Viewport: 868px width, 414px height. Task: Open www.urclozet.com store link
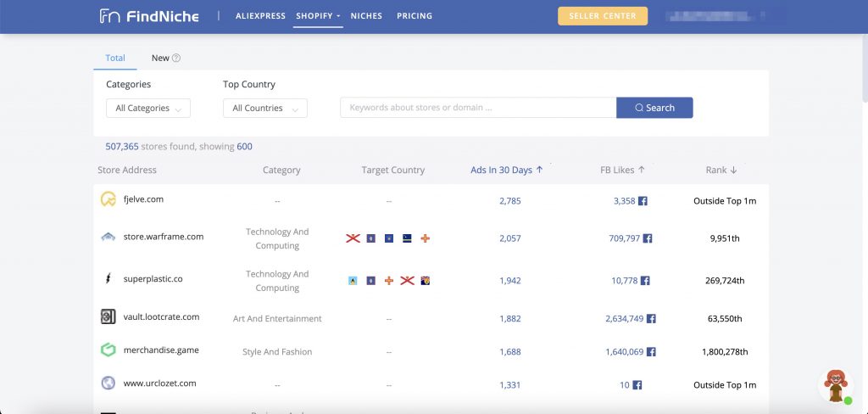tap(159, 383)
